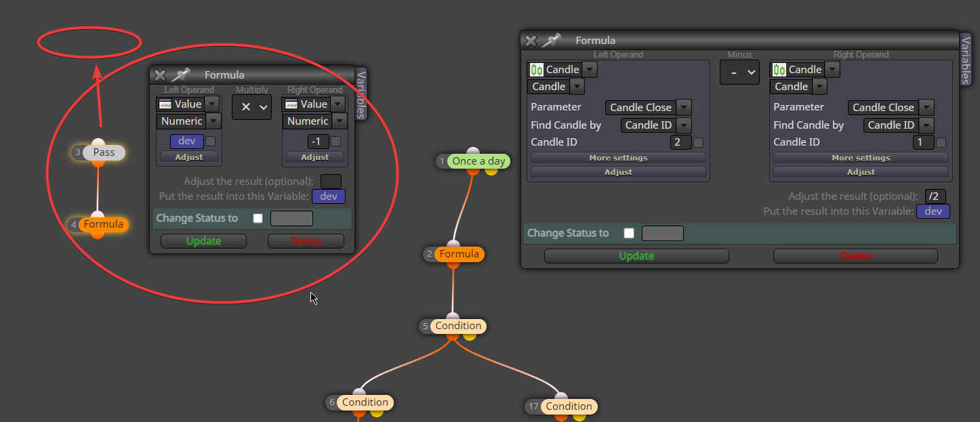The width and height of the screenshot is (980, 422).
Task: Pick status color swatch in Multiply Formula panel
Action: (x=291, y=218)
